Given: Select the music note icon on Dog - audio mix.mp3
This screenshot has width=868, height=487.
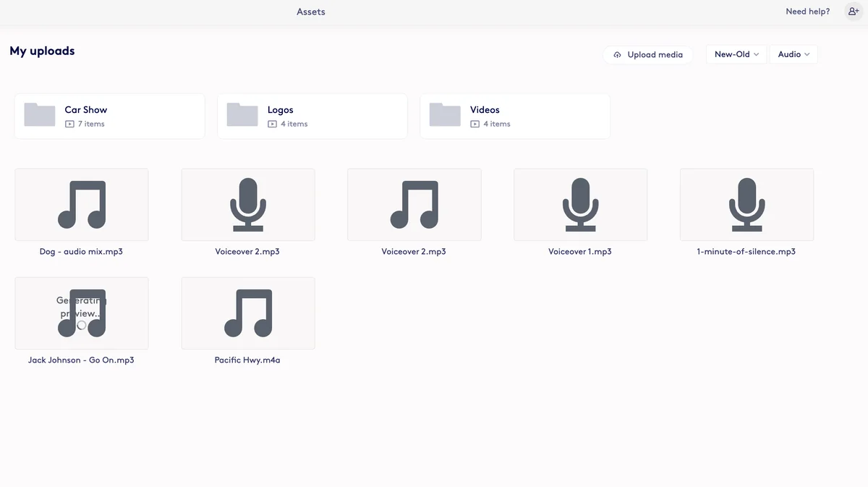Looking at the screenshot, I should 81,204.
